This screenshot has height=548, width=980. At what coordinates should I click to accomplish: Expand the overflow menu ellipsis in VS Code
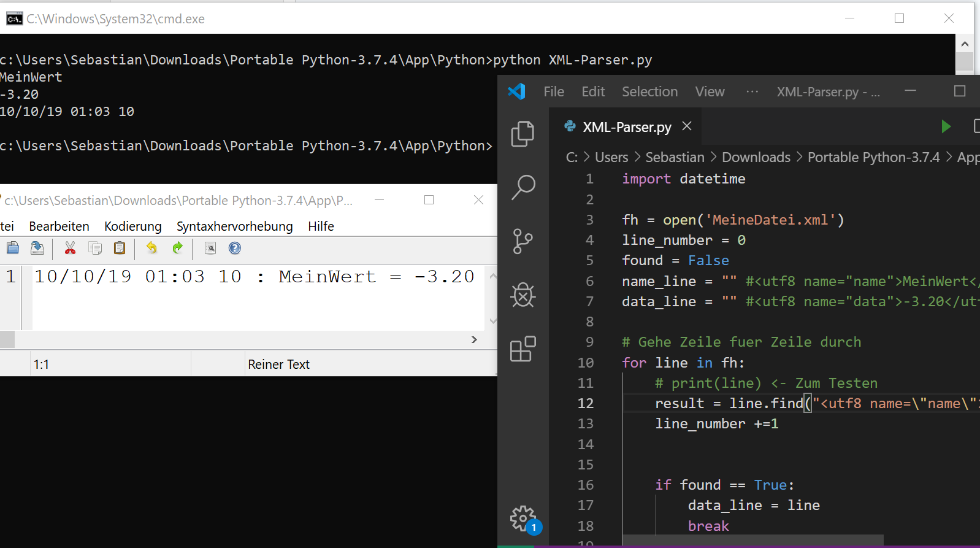pos(752,91)
